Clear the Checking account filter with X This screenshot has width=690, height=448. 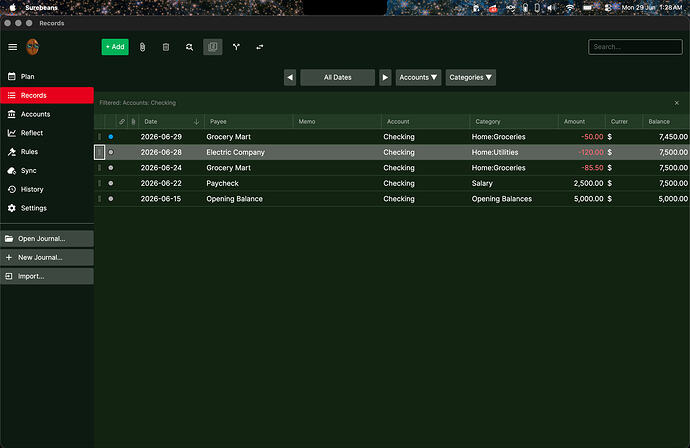(x=676, y=103)
